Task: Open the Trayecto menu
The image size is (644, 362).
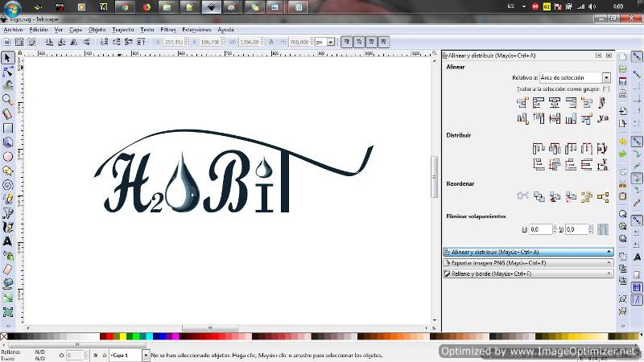Action: tap(123, 30)
